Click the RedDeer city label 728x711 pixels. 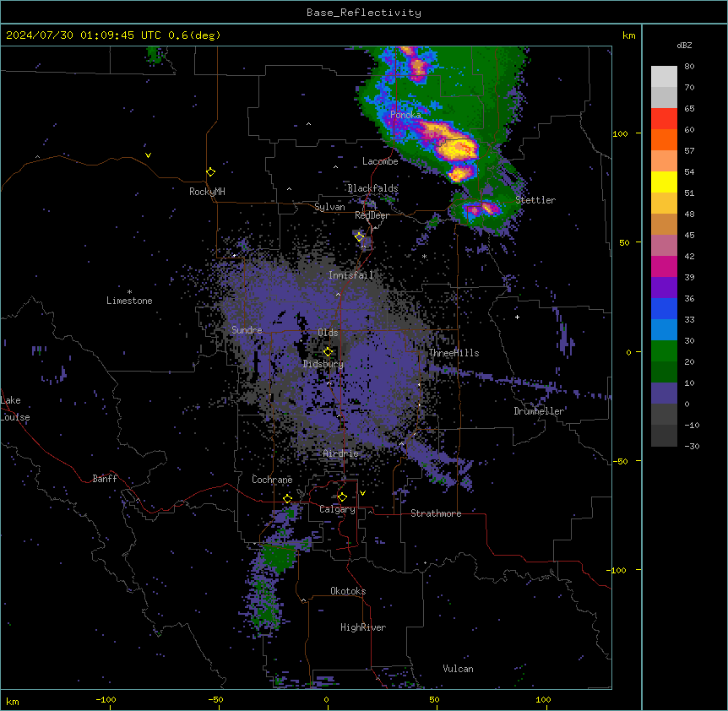pos(372,215)
